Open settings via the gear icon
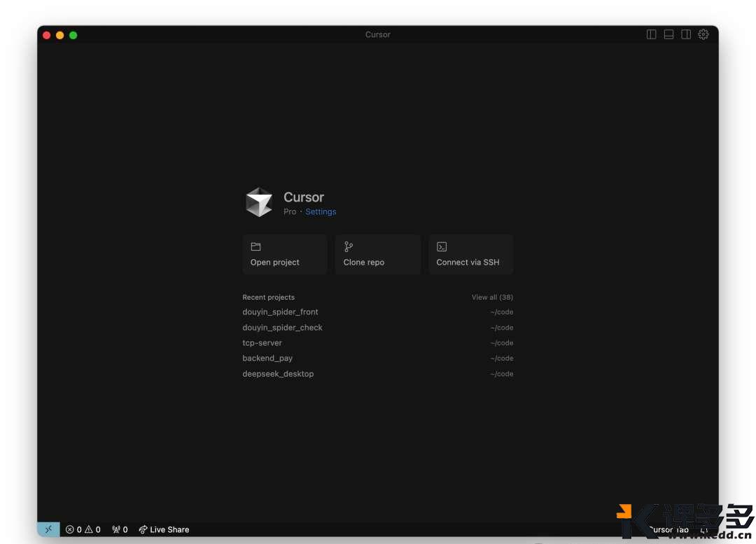Viewport: 756px width, 544px height. [x=703, y=34]
